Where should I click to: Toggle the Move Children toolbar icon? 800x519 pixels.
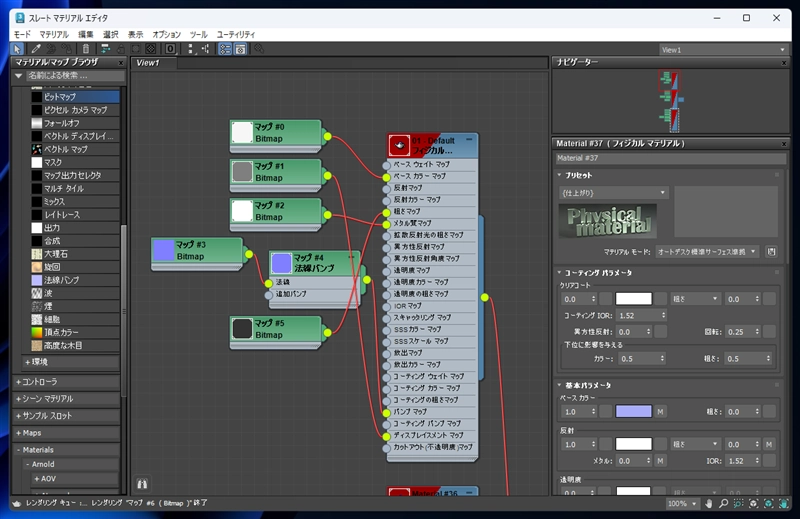[105, 49]
